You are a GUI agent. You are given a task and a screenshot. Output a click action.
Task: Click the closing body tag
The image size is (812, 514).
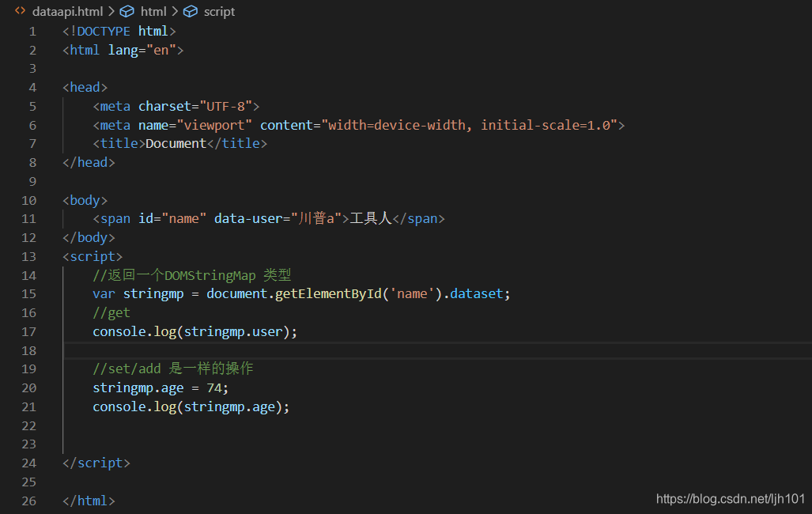(x=89, y=238)
